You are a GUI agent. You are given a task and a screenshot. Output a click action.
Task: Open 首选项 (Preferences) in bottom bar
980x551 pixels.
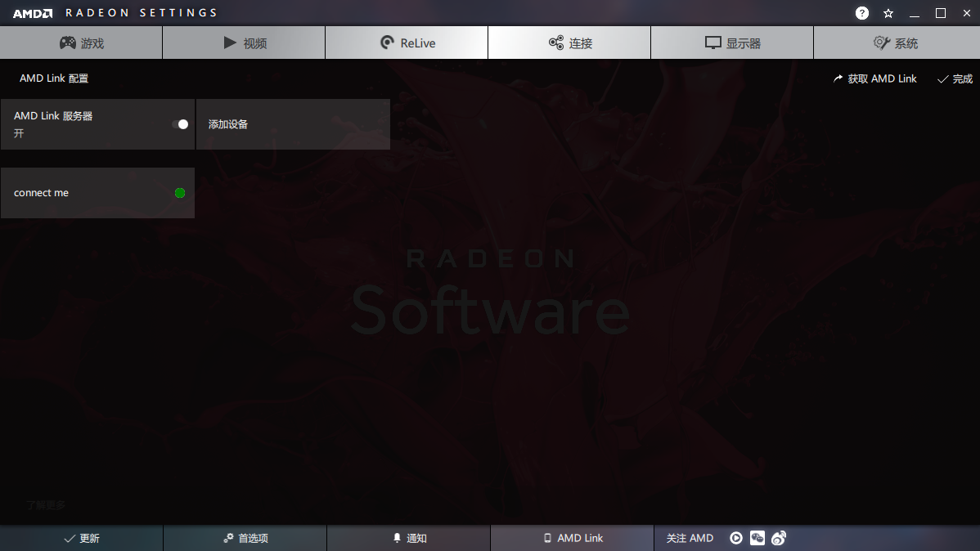pyautogui.click(x=245, y=538)
